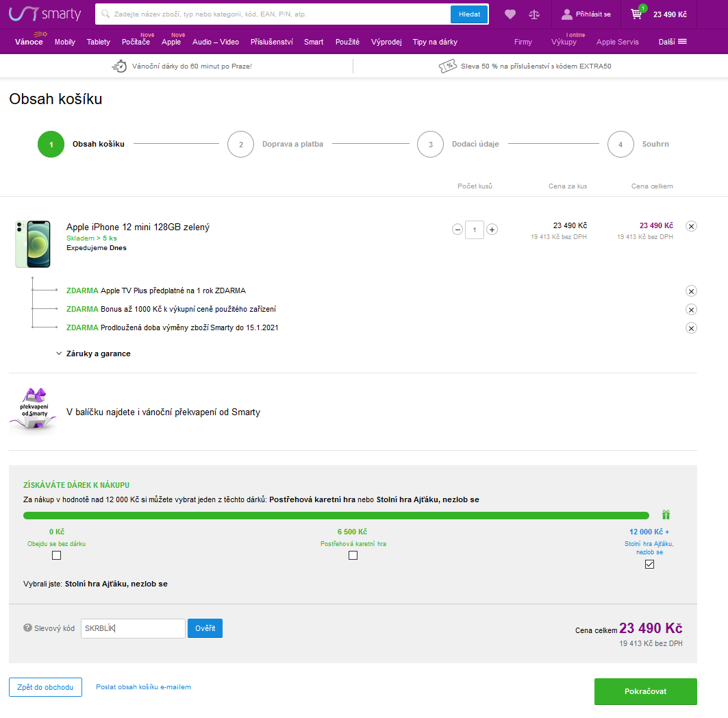Verify the discount code with Ověřit
Screen dimensions: 728x718
205,628
